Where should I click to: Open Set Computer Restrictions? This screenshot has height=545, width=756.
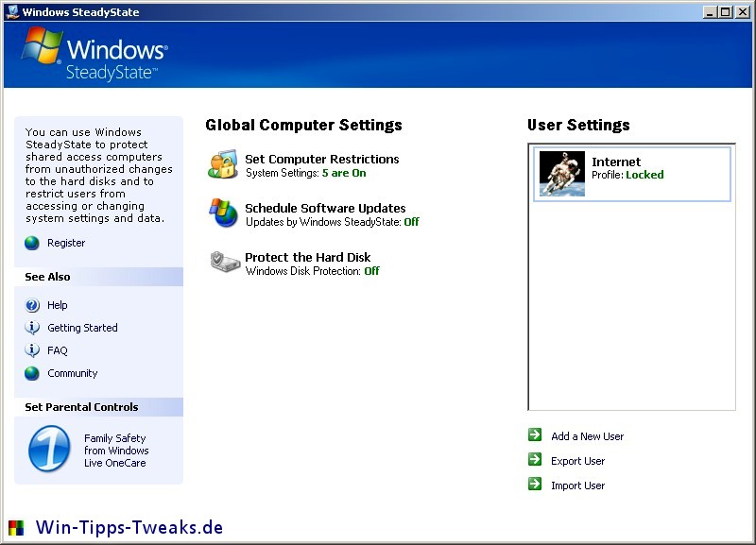coord(322,159)
